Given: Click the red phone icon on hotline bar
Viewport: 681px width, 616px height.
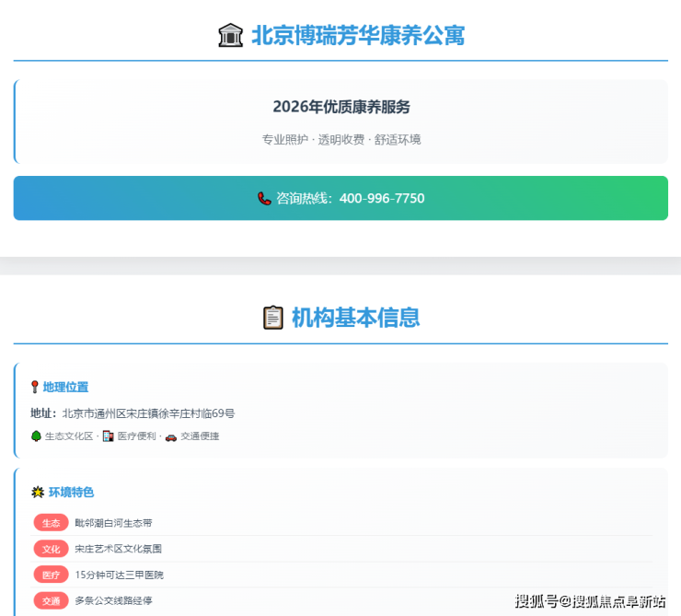Looking at the screenshot, I should point(264,198).
